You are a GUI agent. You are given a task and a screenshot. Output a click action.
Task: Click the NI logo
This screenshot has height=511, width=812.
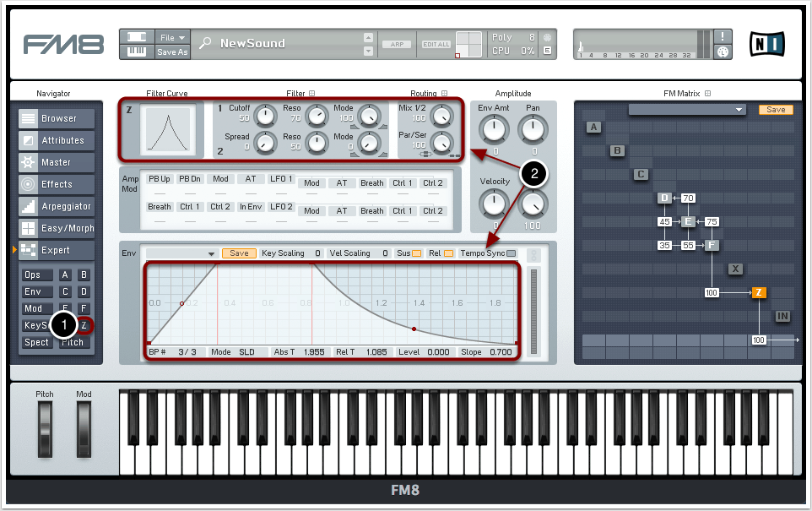(767, 44)
